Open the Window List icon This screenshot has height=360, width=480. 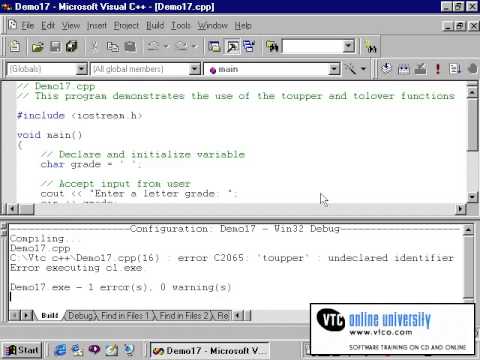click(x=249, y=46)
